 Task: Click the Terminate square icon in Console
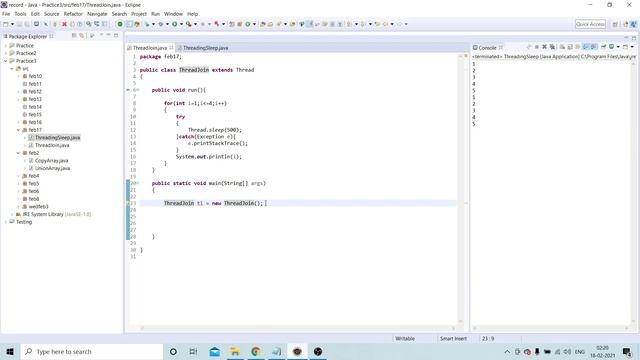click(x=537, y=47)
